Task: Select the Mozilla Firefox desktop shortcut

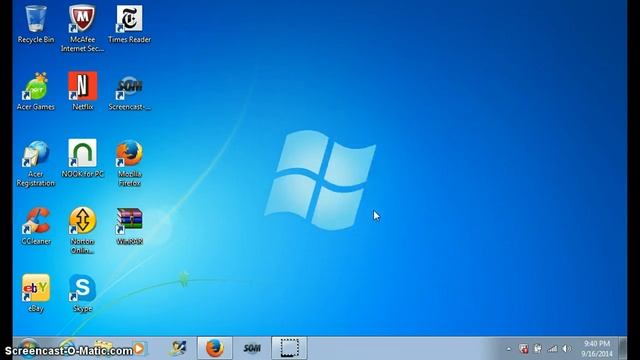Action: (129, 163)
